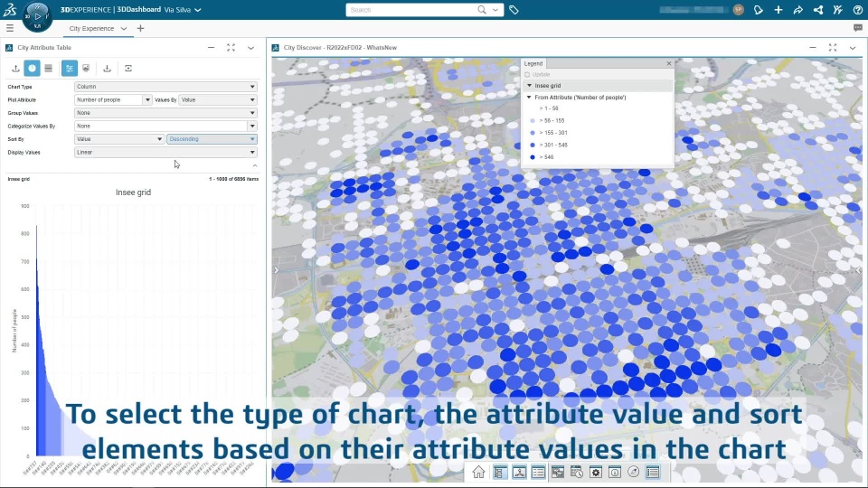Select the City Experience tab
This screenshot has width=868, height=488.
[x=91, y=28]
